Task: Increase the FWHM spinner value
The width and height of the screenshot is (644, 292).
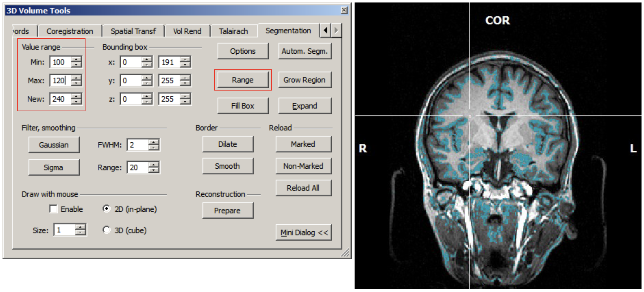Action: tap(154, 142)
